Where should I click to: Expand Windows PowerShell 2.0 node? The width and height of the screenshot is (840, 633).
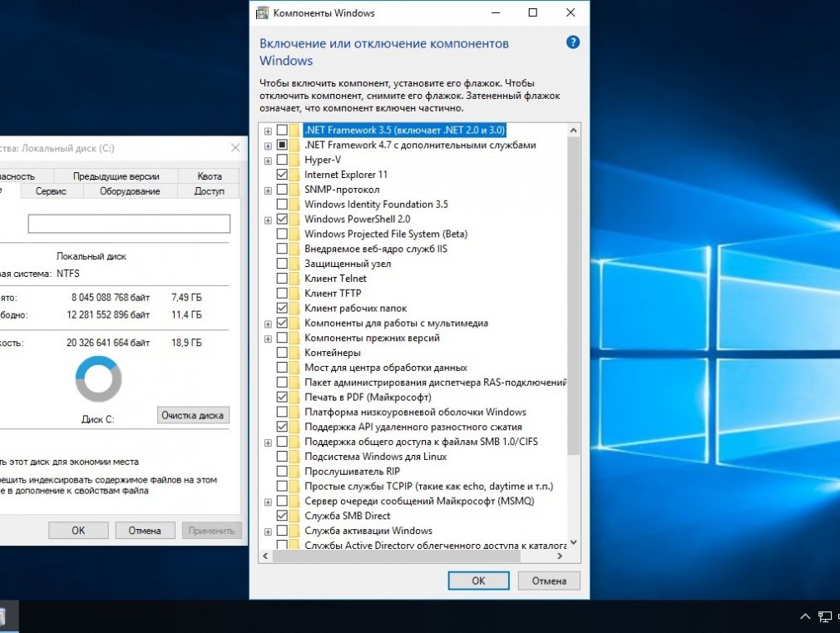268,220
